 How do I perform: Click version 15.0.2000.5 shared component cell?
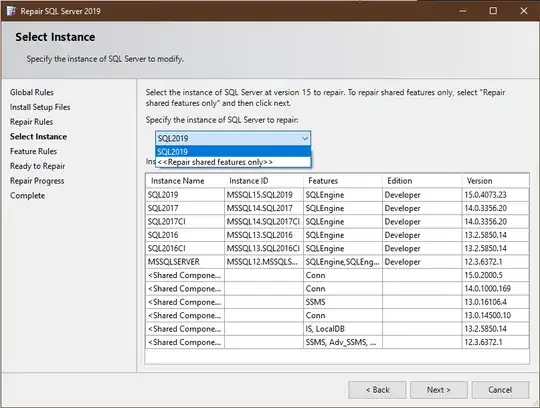click(x=495, y=275)
